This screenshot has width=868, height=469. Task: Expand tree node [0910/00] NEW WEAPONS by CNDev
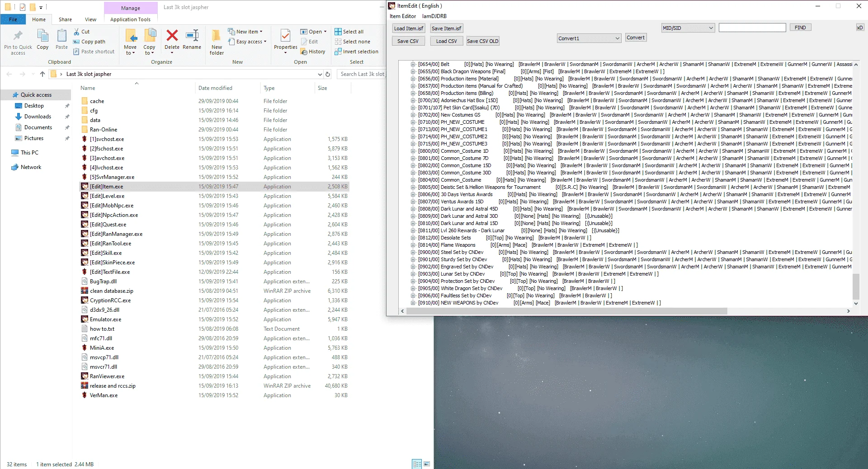(413, 303)
